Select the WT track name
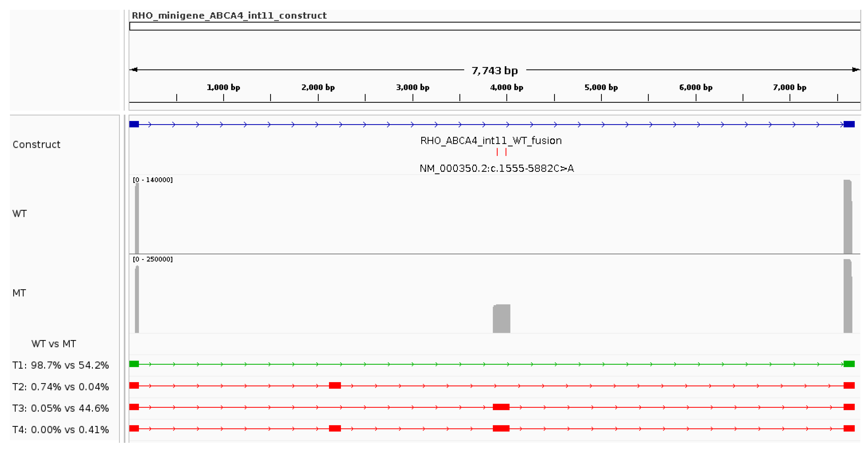This screenshot has width=868, height=450. coord(20,214)
